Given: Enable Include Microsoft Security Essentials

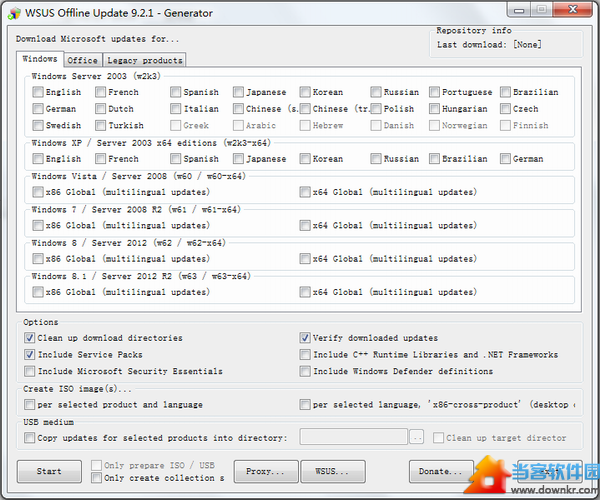Looking at the screenshot, I should point(29,371).
